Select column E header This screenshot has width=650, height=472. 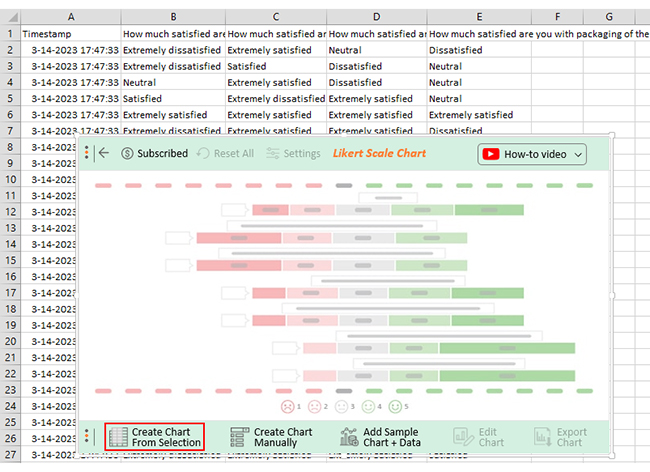(x=479, y=17)
